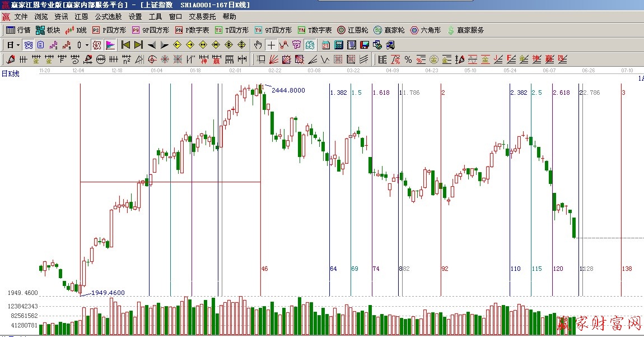This screenshot has height=337, width=644.
Task: Select the percent (%) line drawing tool
Action: [408, 59]
